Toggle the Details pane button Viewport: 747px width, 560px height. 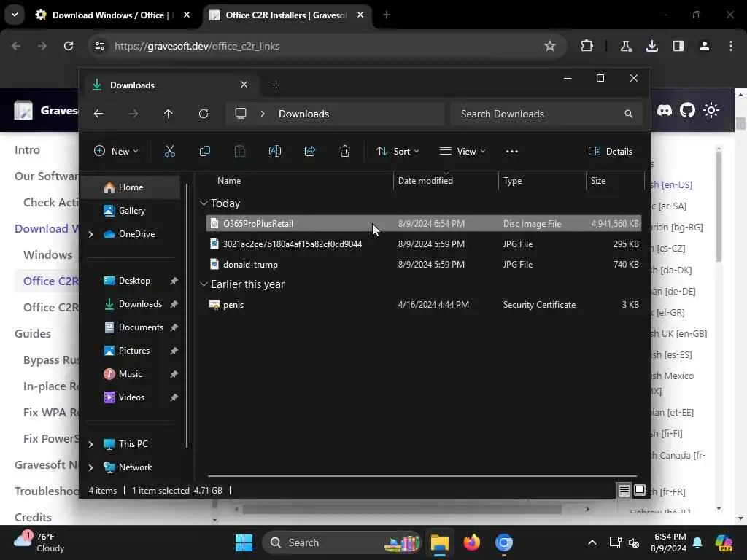click(x=611, y=152)
